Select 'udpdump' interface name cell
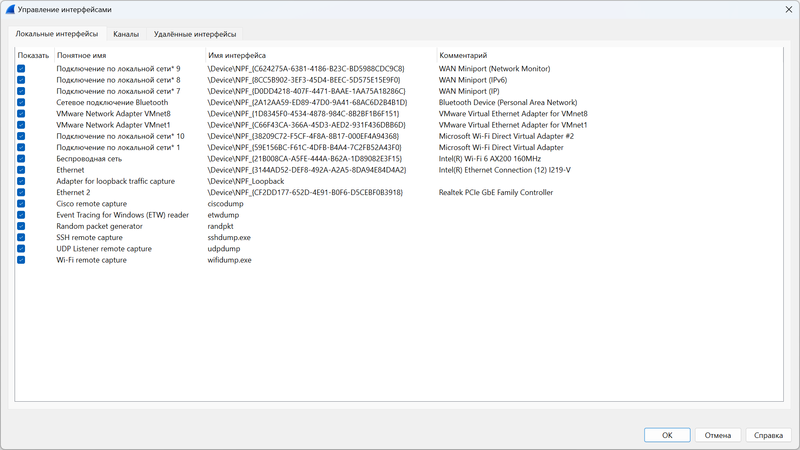Screen dimensions: 800x450 [224, 248]
